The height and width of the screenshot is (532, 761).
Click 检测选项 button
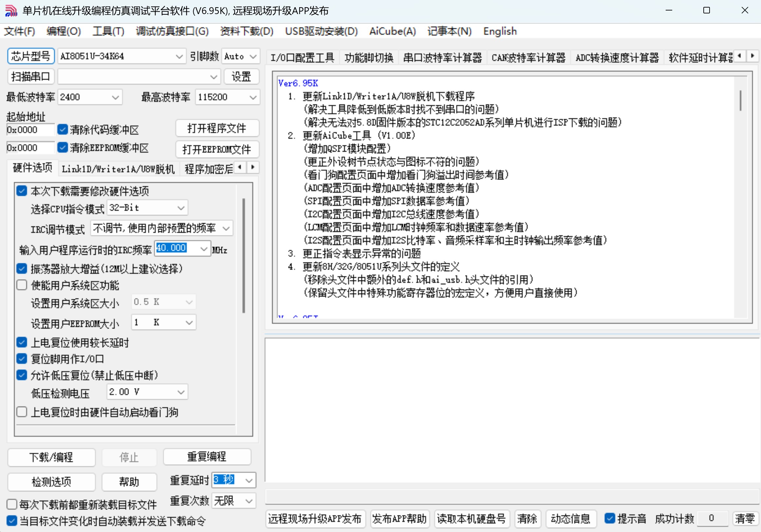pyautogui.click(x=51, y=482)
